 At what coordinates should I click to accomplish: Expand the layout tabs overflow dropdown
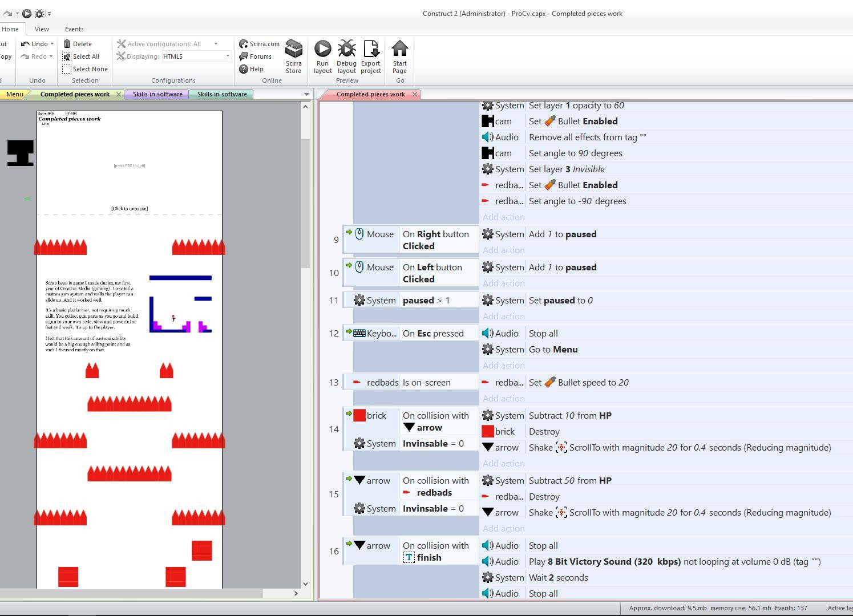(306, 94)
